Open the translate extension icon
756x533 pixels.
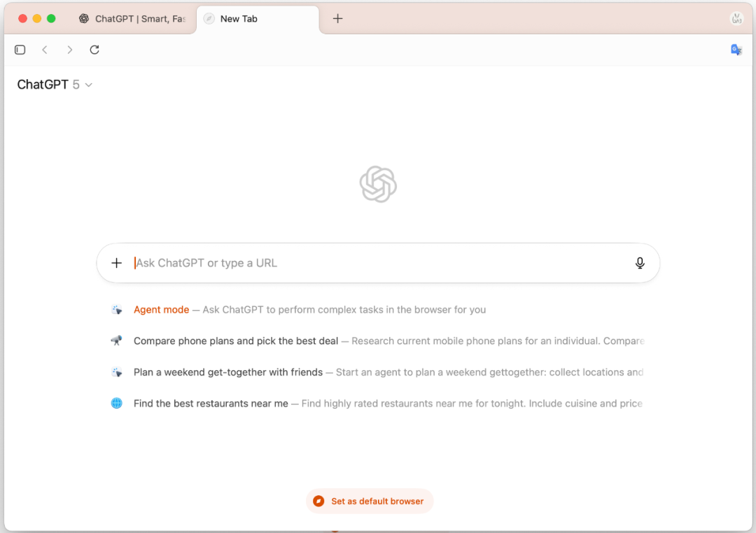coord(736,50)
